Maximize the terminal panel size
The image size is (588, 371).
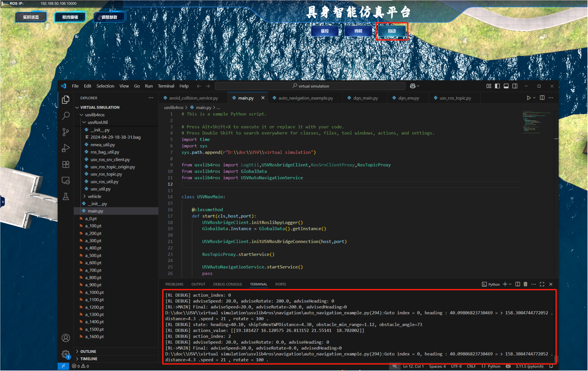point(542,284)
